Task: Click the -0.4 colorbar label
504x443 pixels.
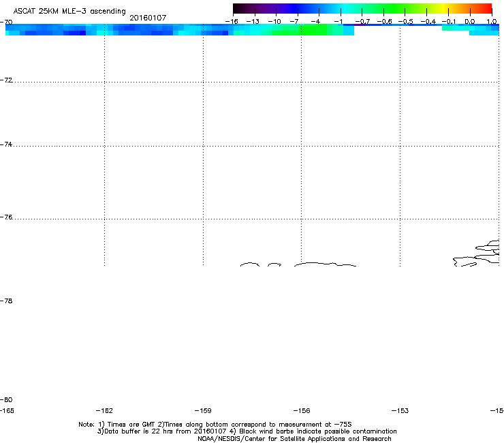Action: pyautogui.click(x=428, y=22)
